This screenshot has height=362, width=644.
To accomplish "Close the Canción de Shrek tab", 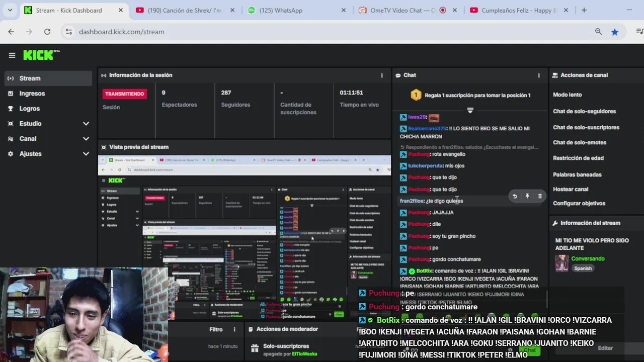I will (x=232, y=10).
